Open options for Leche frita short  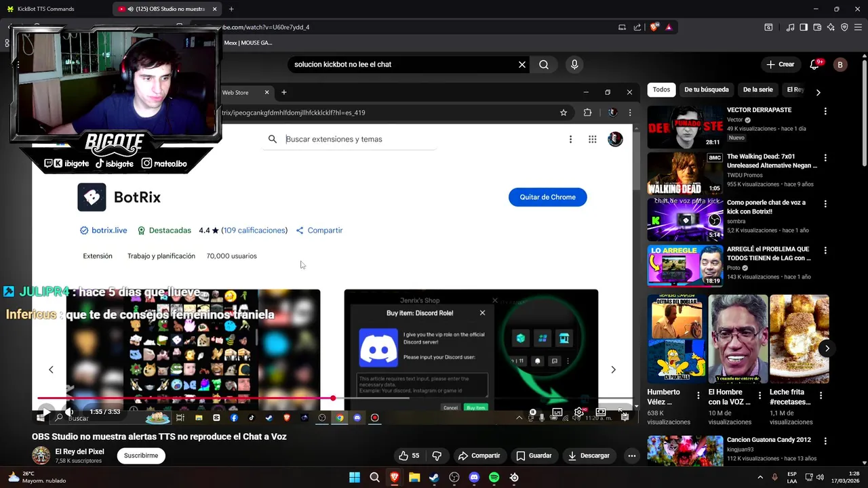(x=821, y=395)
